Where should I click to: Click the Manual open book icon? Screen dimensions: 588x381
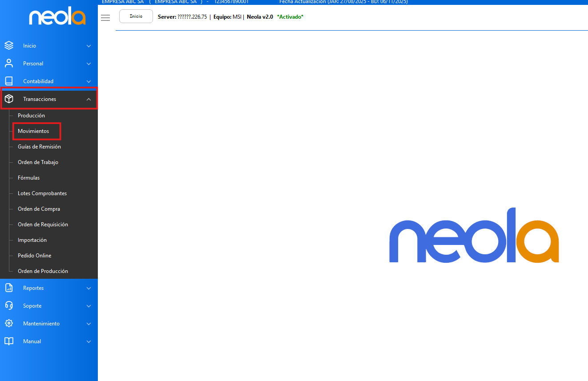(9, 341)
